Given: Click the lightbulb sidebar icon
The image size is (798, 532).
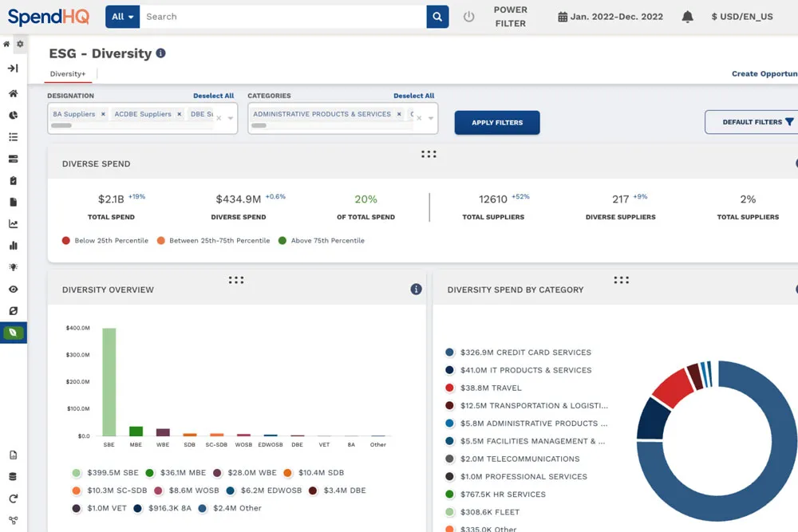Looking at the screenshot, I should (14, 267).
